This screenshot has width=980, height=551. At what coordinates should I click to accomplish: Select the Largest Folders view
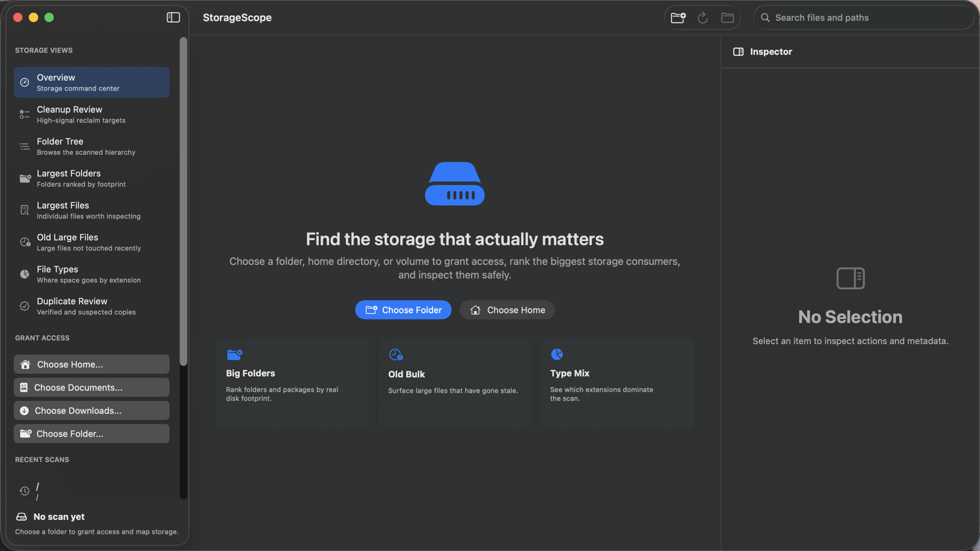click(92, 179)
